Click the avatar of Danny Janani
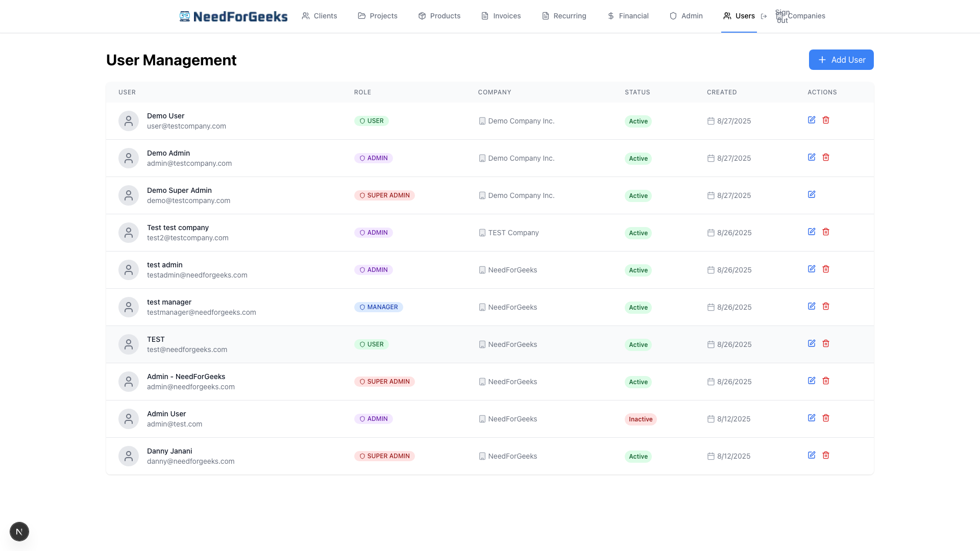This screenshot has width=980, height=551. (x=128, y=456)
